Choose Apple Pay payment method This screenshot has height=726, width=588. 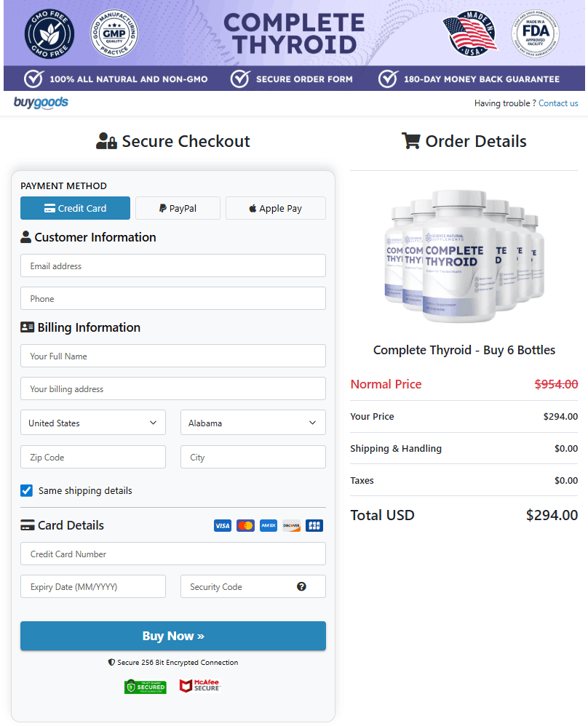(275, 208)
